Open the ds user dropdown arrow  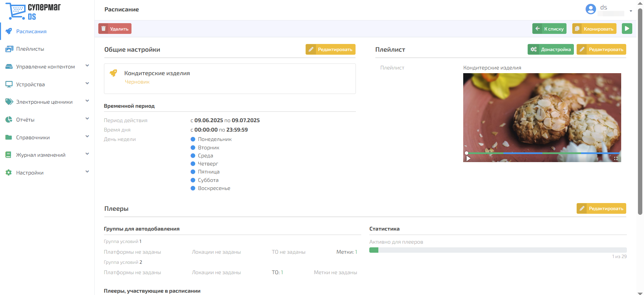[x=631, y=11]
